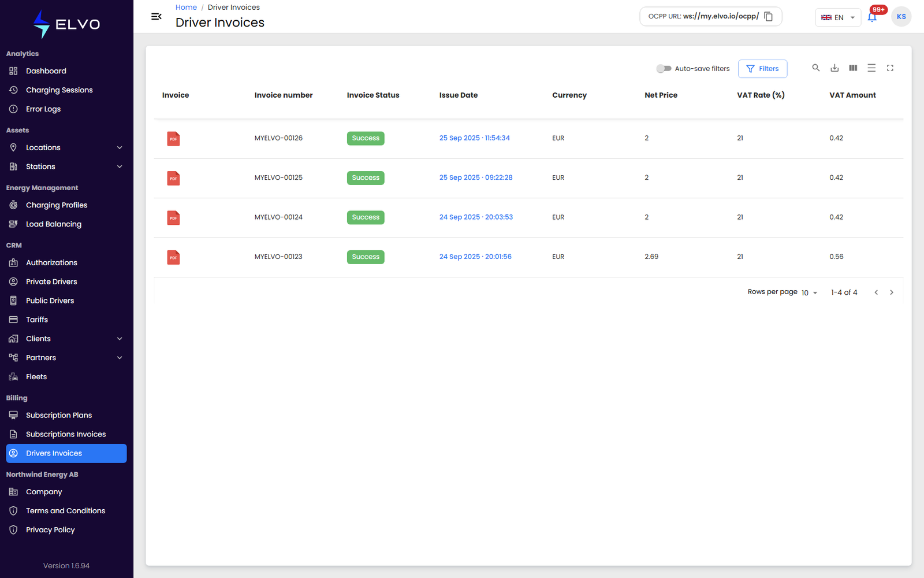Change table row density
The image size is (924, 578).
click(x=871, y=68)
